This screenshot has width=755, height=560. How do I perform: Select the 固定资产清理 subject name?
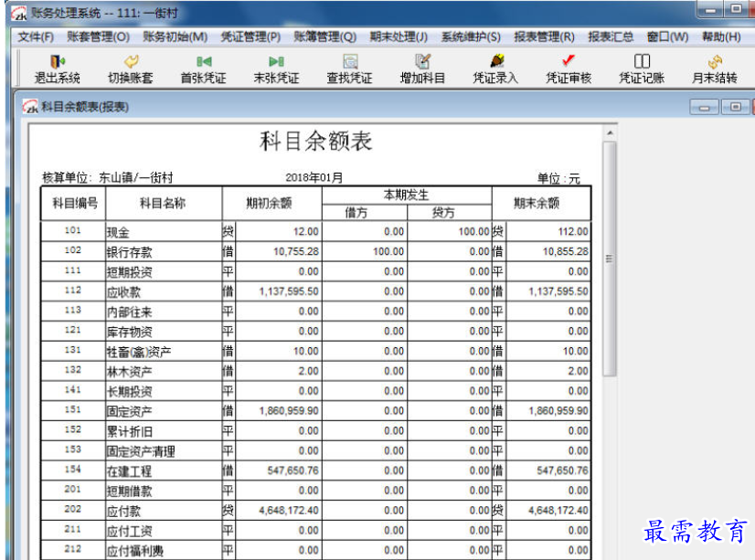[141, 452]
